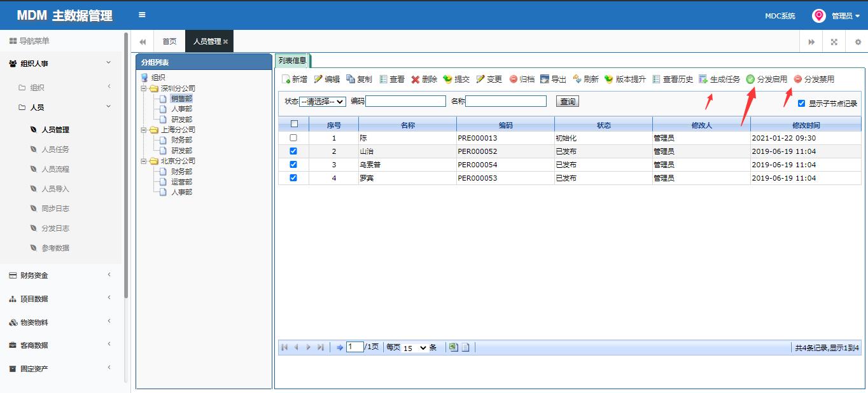Click the previous page pagination arrow

[x=297, y=347]
